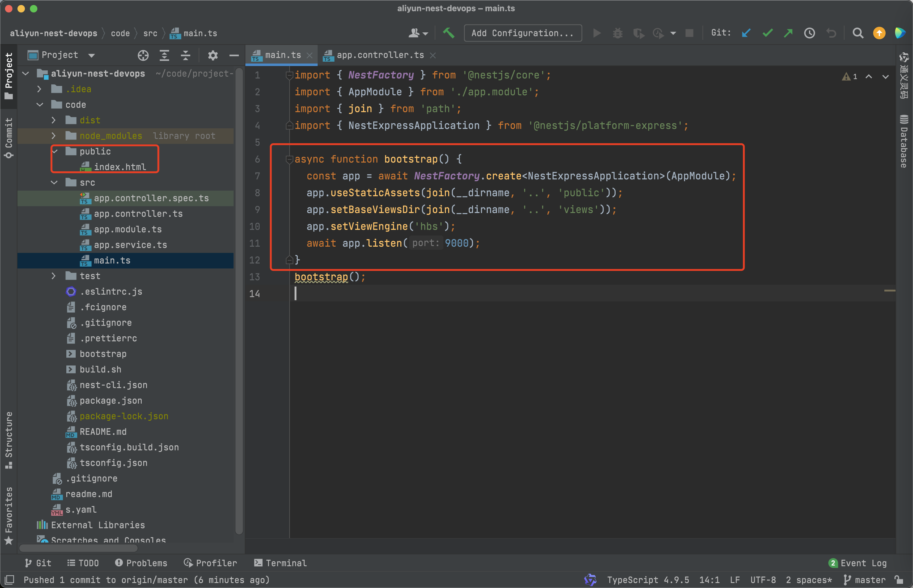Viewport: 913px width, 588px height.
Task: Select index.html in public folder
Action: (120, 167)
